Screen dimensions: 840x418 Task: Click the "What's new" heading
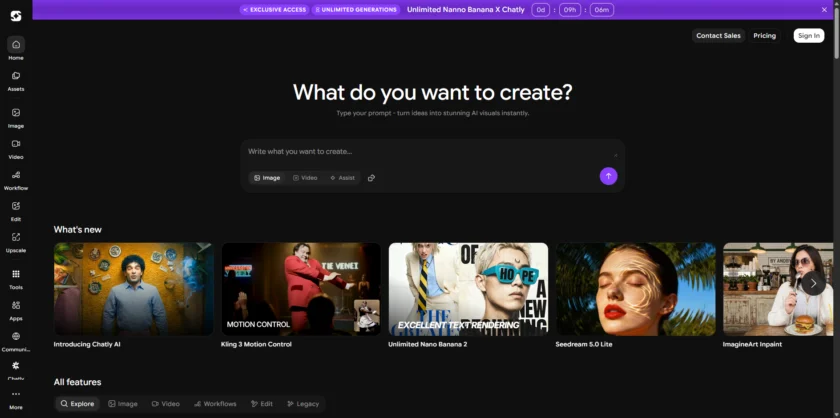78,229
